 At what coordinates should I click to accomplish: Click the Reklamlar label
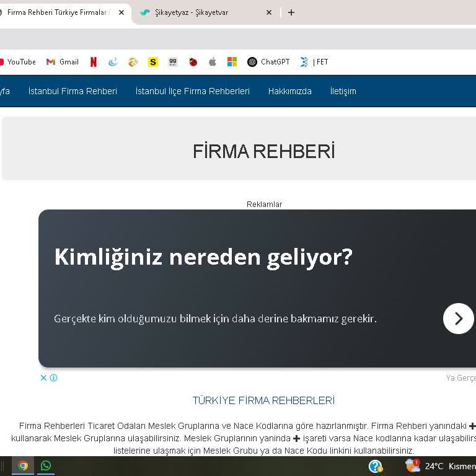pyautogui.click(x=265, y=205)
